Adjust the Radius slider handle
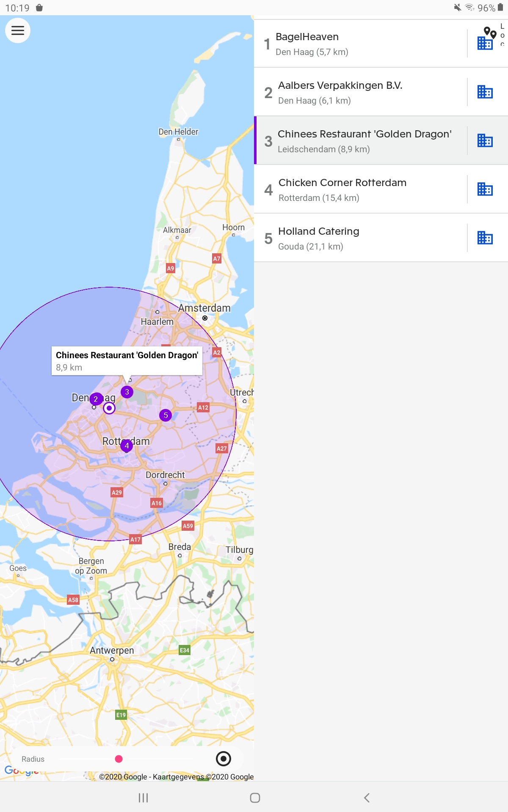Image resolution: width=508 pixels, height=812 pixels. click(119, 759)
